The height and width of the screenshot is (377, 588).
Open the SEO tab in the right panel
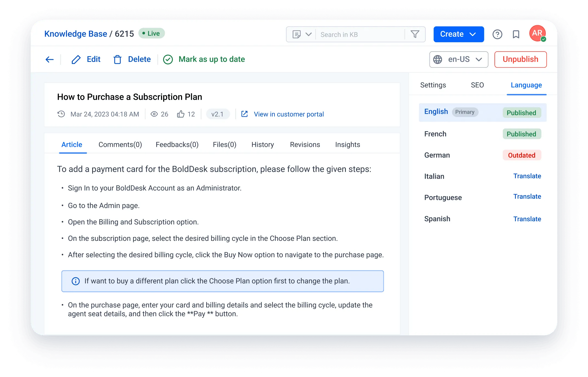point(477,85)
